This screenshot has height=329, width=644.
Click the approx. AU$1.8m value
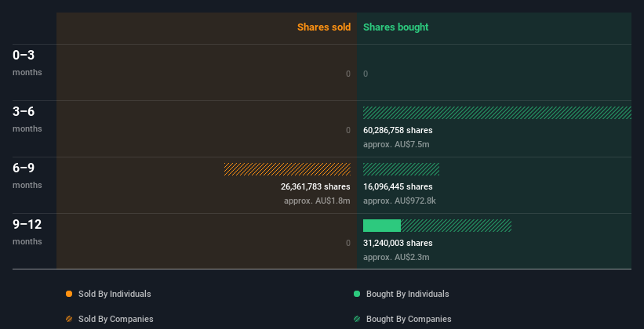click(317, 201)
